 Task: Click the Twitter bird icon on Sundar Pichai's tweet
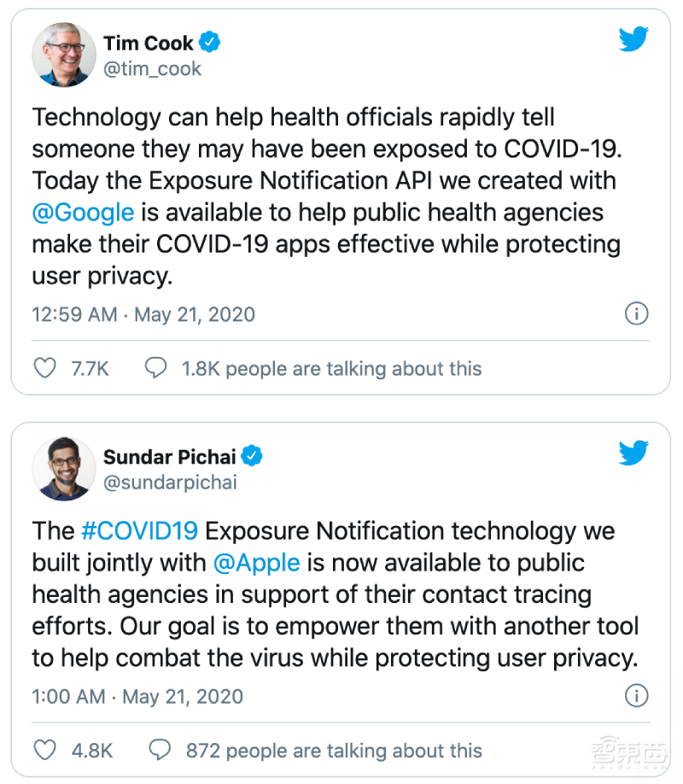point(633,452)
